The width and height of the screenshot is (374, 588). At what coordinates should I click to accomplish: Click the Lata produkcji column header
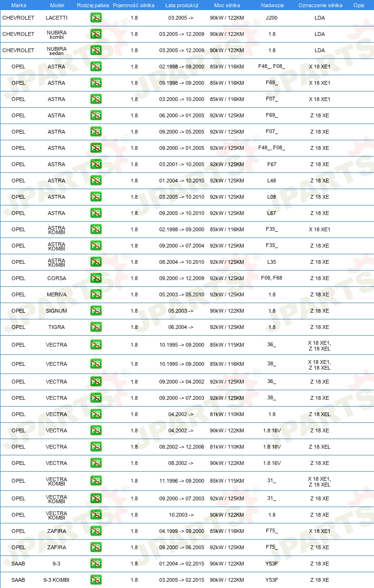182,5
